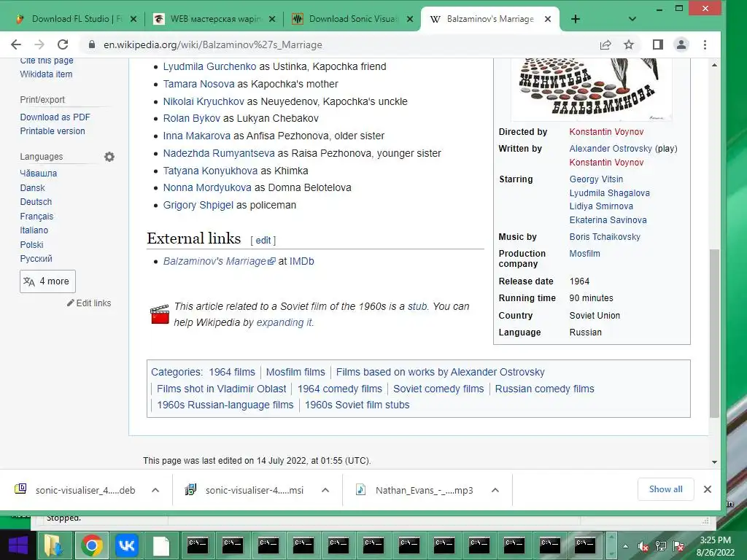Show hidden system tray icons
Image resolution: width=747 pixels, height=560 pixels.
click(x=625, y=547)
